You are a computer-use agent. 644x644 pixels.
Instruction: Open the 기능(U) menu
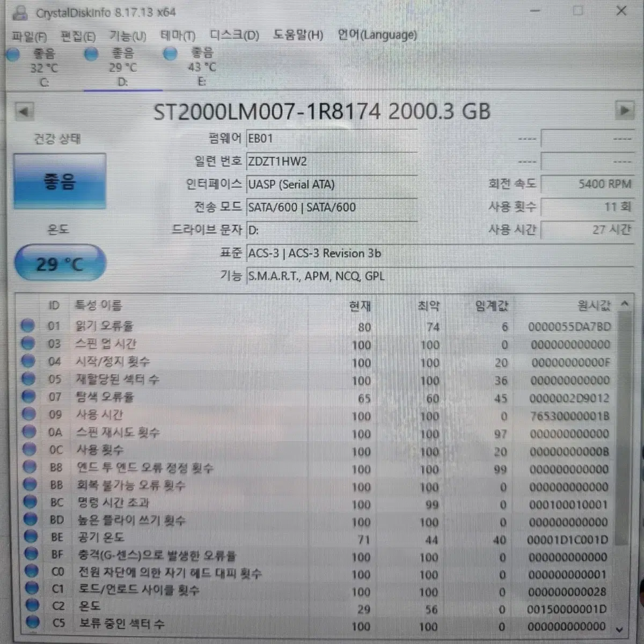tap(127, 36)
